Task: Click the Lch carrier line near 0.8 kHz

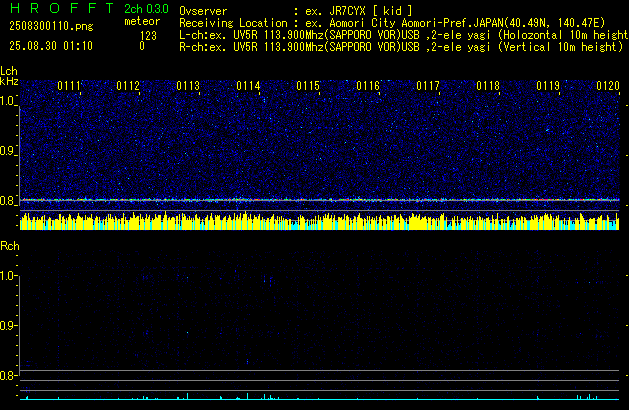Action: pos(319,199)
